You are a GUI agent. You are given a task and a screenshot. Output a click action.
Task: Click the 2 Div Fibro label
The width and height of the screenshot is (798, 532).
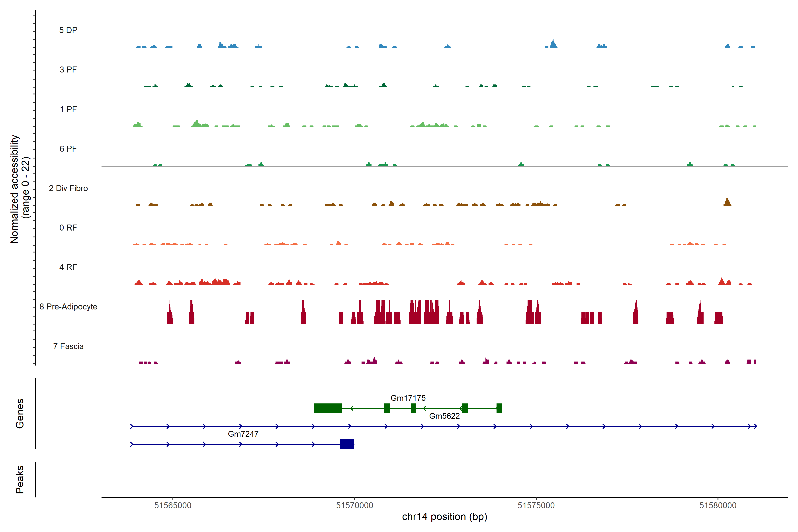coord(68,188)
